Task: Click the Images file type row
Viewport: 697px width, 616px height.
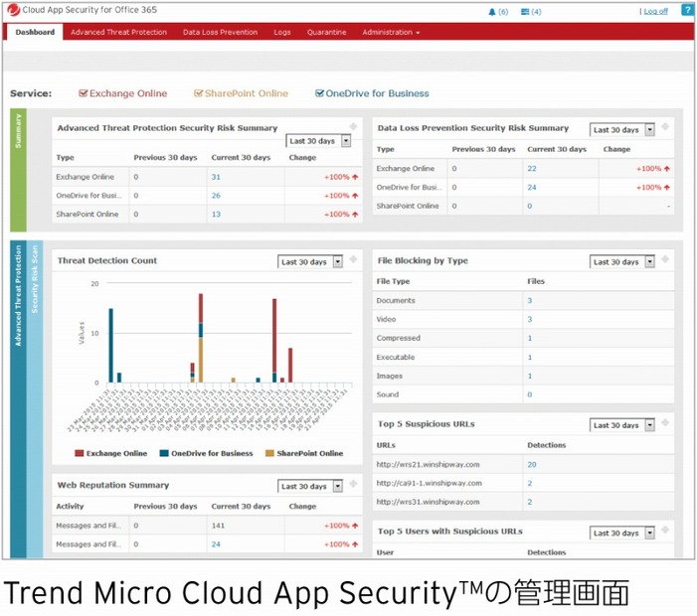Action: pos(523,376)
